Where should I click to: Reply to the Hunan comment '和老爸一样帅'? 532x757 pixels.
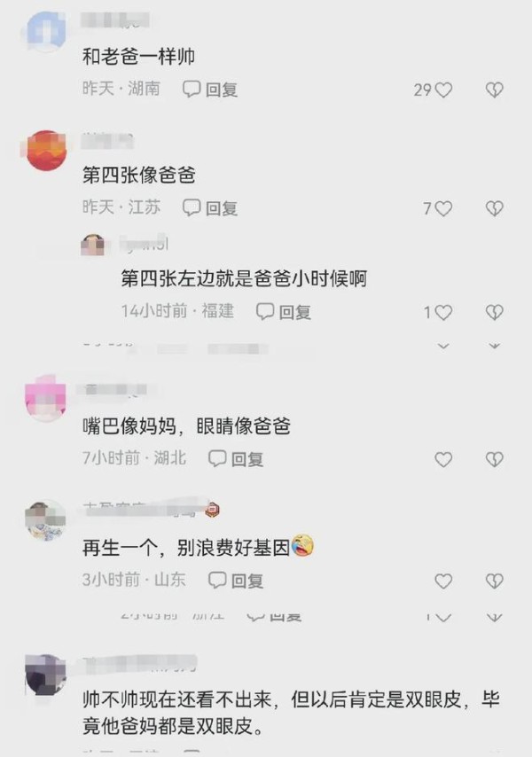click(x=210, y=90)
